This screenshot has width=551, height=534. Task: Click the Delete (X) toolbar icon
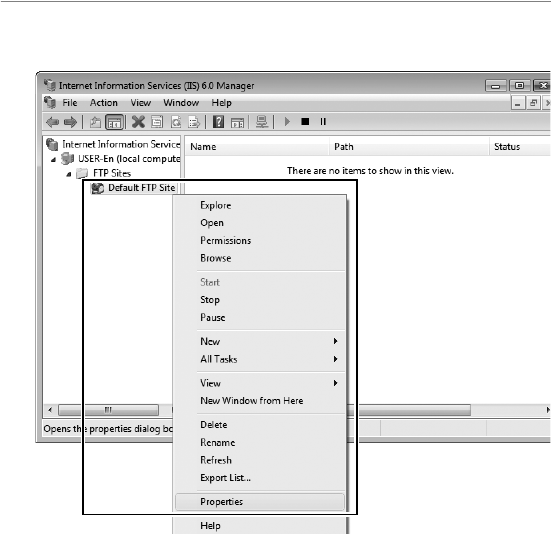pyautogui.click(x=138, y=122)
